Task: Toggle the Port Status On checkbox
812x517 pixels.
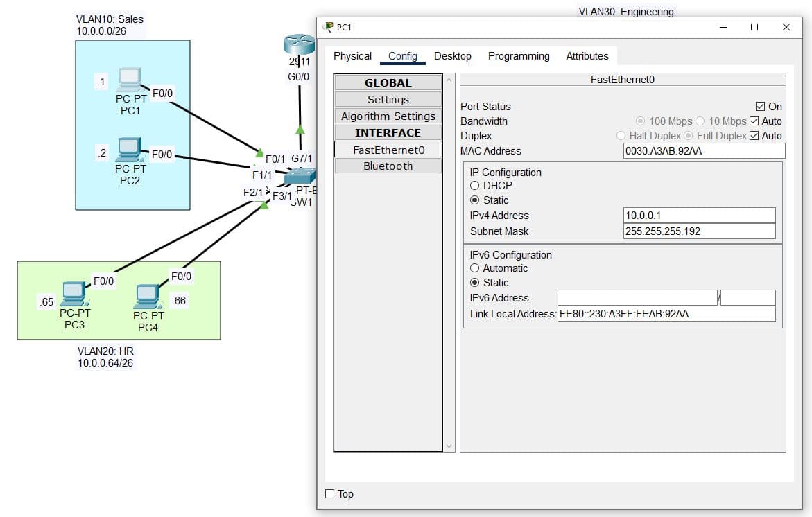Action: pos(760,107)
